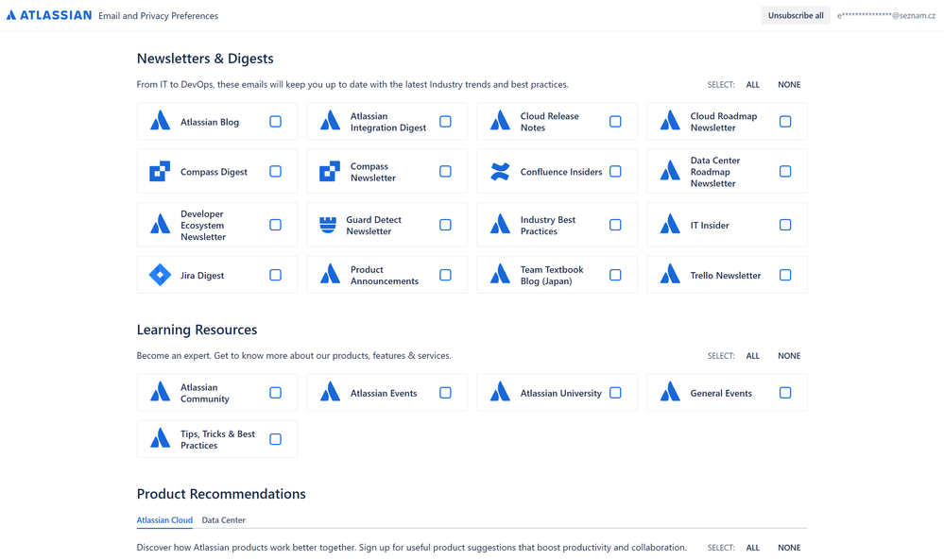This screenshot has width=944, height=560.
Task: Select ALL in Learning Resources
Action: pyautogui.click(x=752, y=356)
